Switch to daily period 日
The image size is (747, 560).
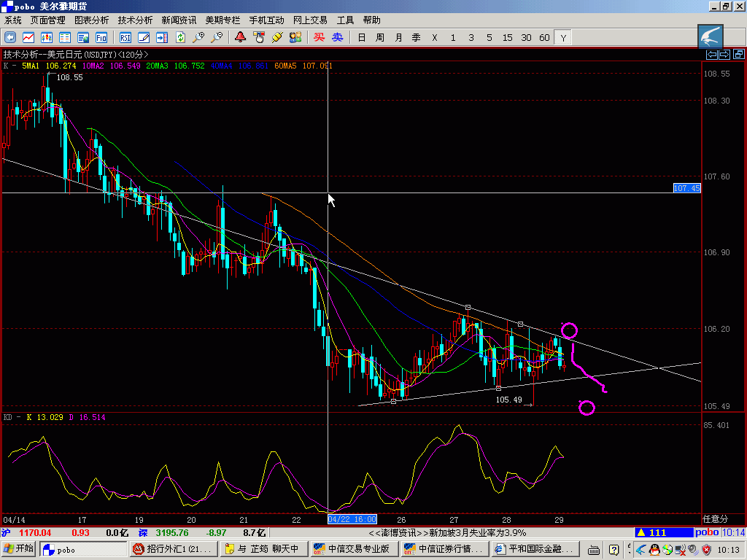tap(362, 38)
